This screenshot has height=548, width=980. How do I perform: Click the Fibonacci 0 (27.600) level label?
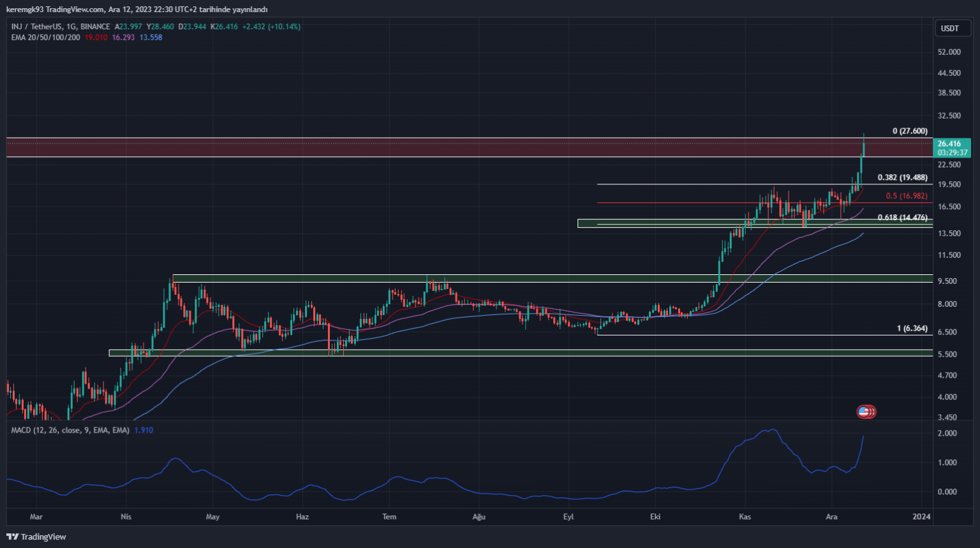[x=910, y=131]
